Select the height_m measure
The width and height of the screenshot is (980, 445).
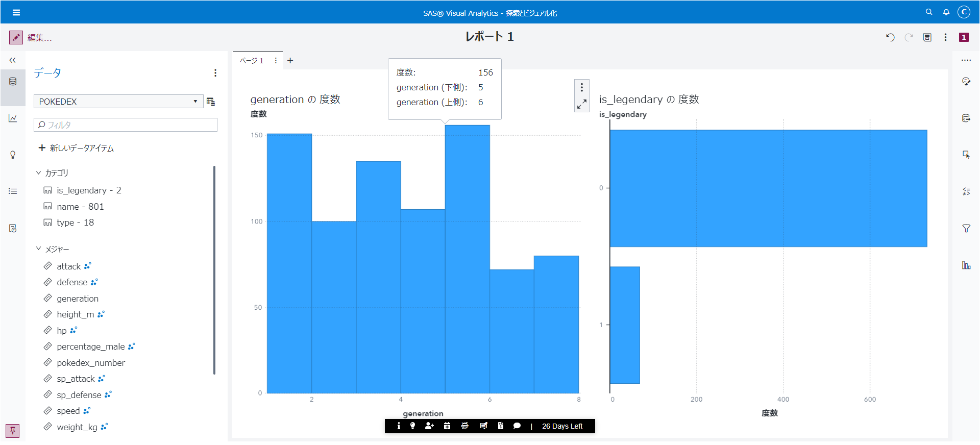(x=75, y=314)
